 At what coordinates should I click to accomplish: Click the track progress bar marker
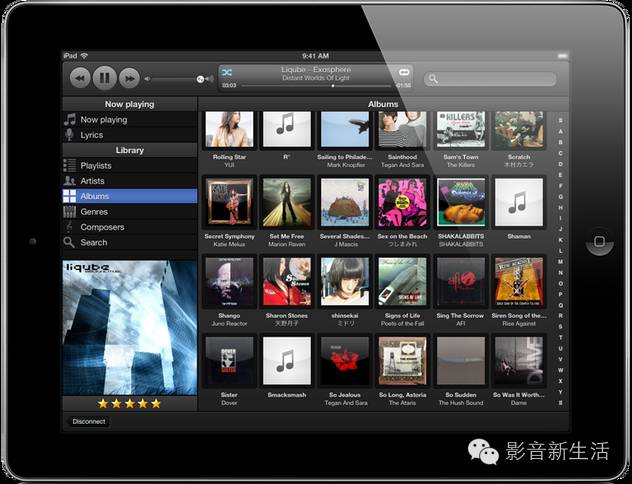coord(333,86)
